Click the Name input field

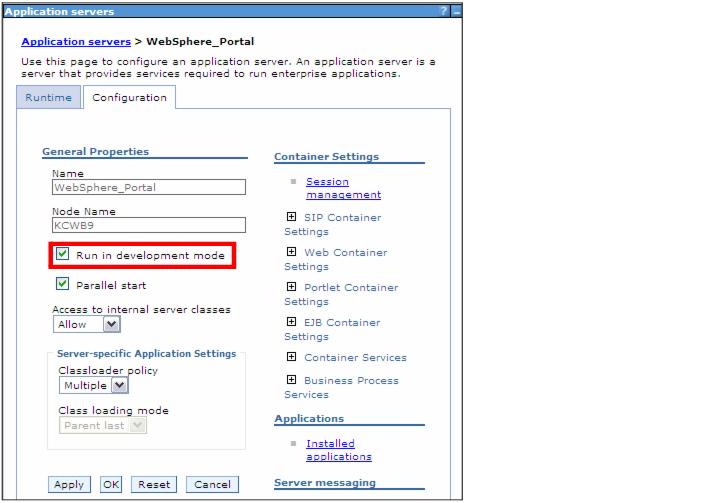[149, 187]
